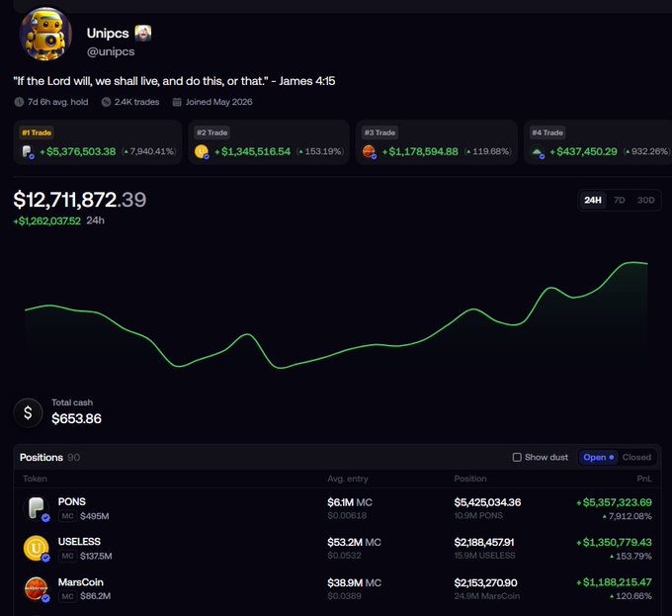Click the USELESS PnL +$1,350,779.43

click(614, 542)
